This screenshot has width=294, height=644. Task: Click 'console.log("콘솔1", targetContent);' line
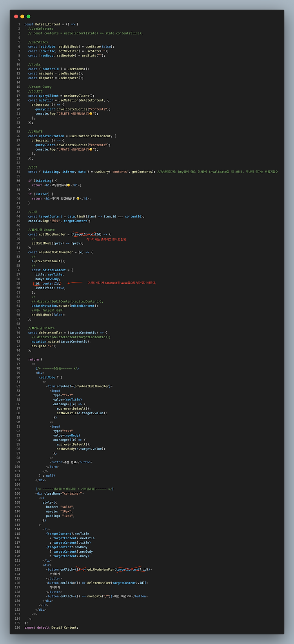pyautogui.click(x=59, y=221)
